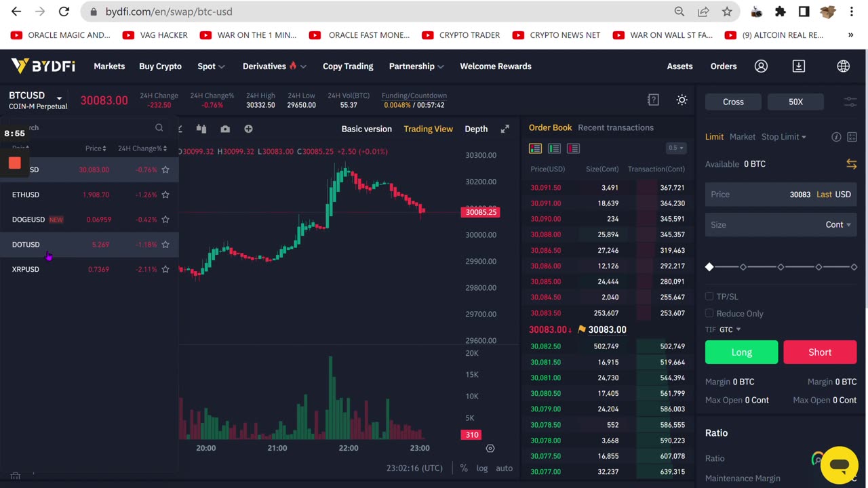Click the green Long button
This screenshot has height=488, width=868.
coord(742,352)
